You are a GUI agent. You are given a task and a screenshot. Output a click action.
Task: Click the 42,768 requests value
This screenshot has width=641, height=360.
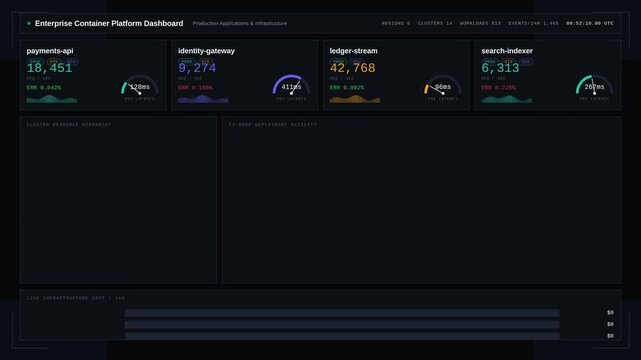[x=352, y=68]
